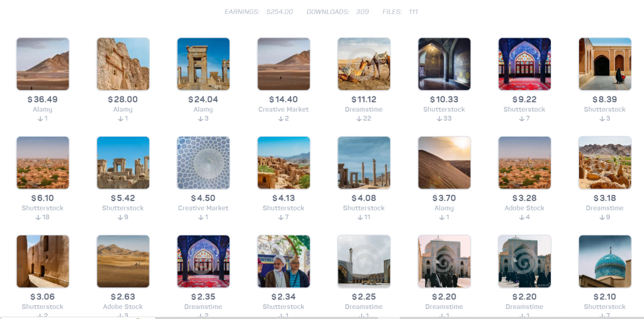Click the download arrow under the $3.18 item
Screen dimensions: 644x319
[601, 217]
